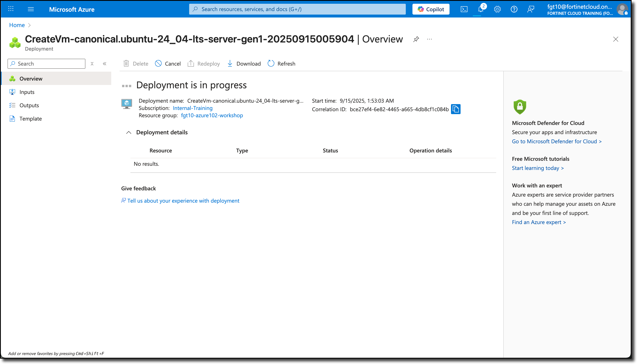This screenshot has height=364, width=637.
Task: Pin the deployment overview to dashboard
Action: (416, 39)
